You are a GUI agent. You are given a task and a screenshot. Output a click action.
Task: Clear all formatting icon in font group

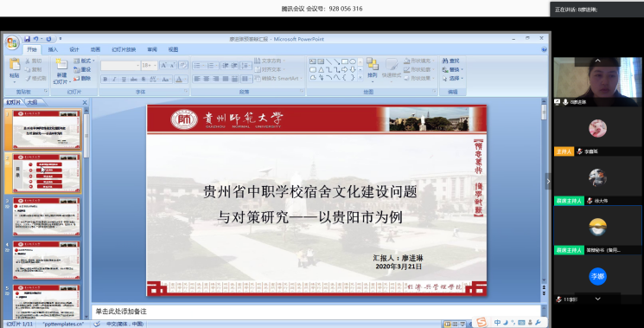tap(183, 66)
